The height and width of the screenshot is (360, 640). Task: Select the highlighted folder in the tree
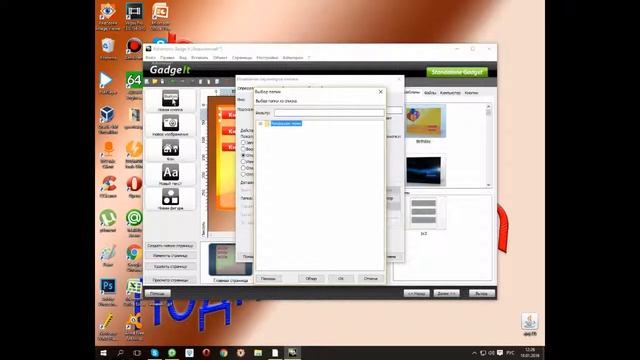click(286, 123)
